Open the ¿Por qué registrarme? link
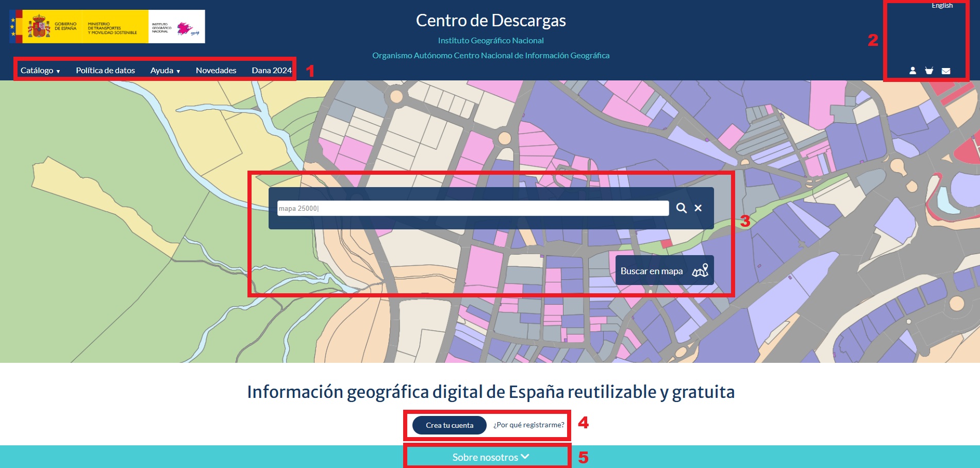This screenshot has width=980, height=468. coord(528,425)
